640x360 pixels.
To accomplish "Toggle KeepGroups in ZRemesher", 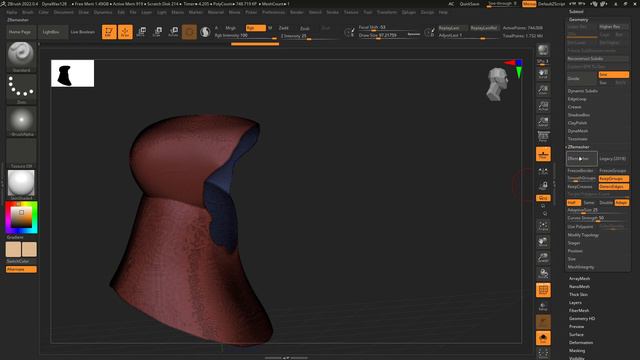I will [613, 179].
